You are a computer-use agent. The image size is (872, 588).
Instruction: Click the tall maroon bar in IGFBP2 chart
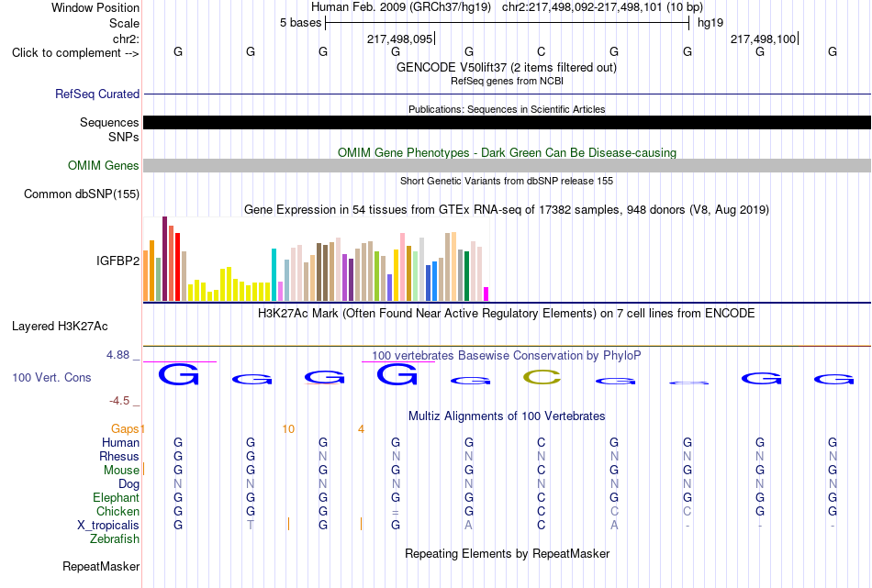(164, 259)
